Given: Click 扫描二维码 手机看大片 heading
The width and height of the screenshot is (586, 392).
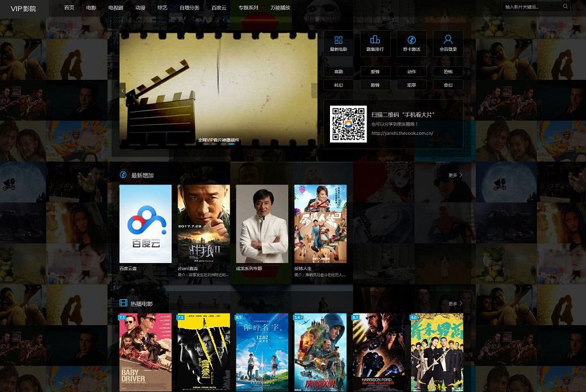Looking at the screenshot, I should (403, 115).
